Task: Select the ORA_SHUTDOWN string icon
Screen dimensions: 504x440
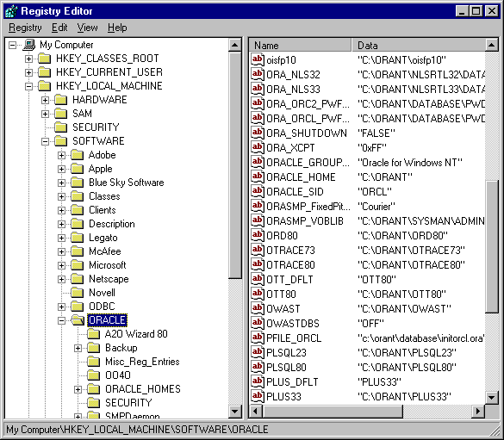Action: click(x=258, y=133)
